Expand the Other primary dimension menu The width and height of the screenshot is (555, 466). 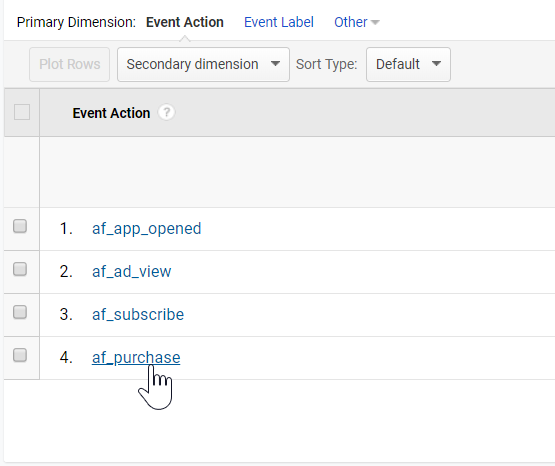[356, 22]
